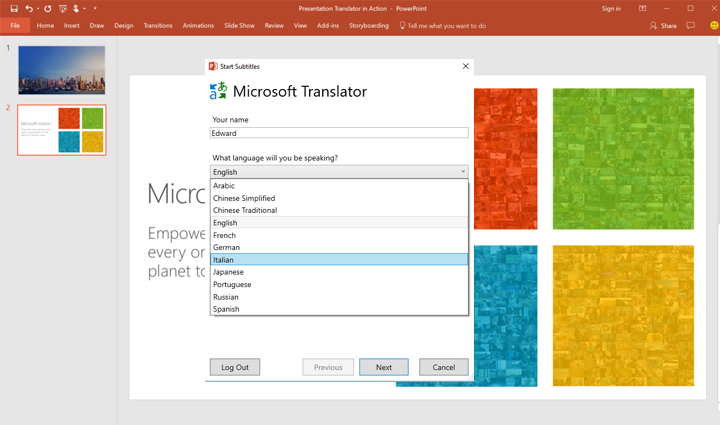Click the Next button

384,367
